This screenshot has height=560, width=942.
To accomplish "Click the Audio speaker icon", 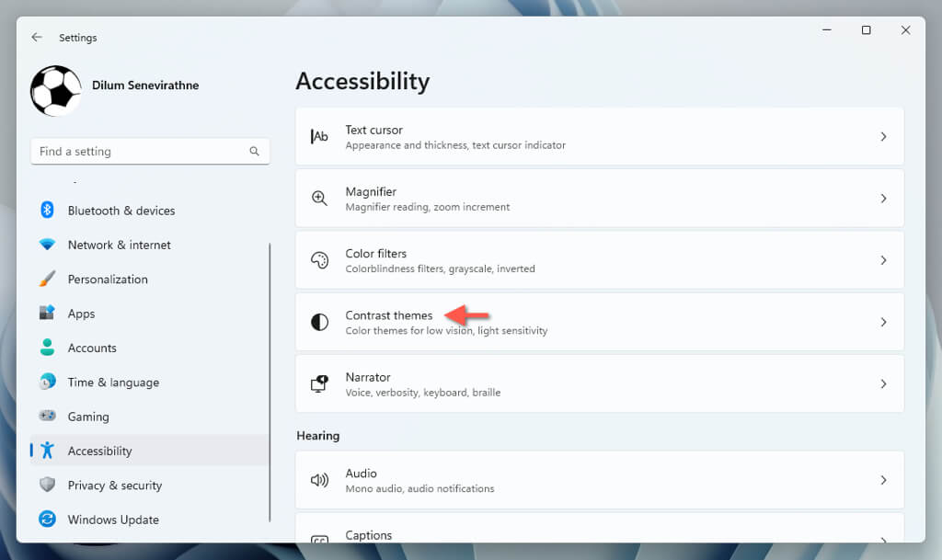I will (x=319, y=480).
